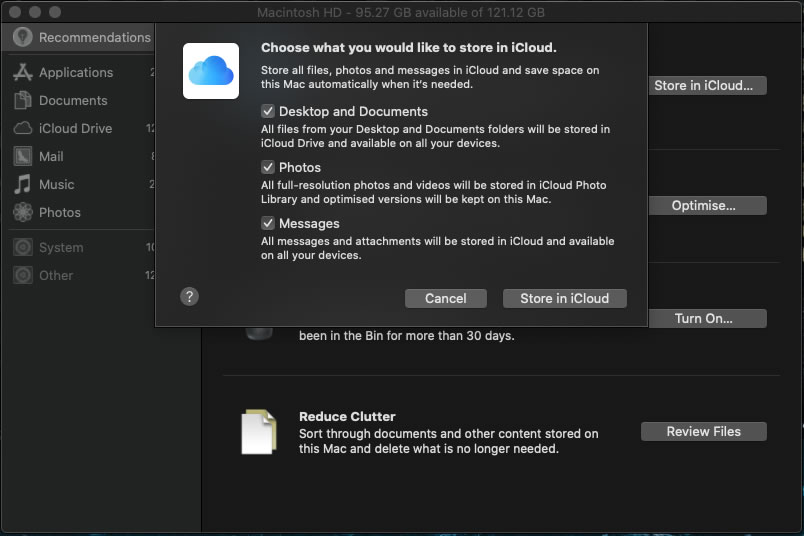Click the iCloud Drive cloud icon
The image size is (804, 536).
(23, 128)
